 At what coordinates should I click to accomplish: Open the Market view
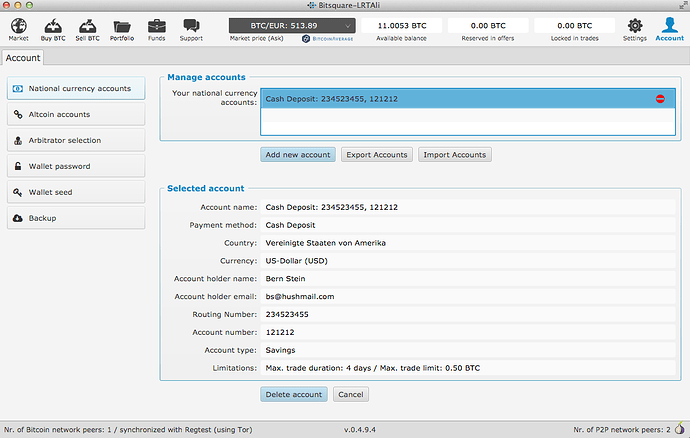[x=18, y=29]
